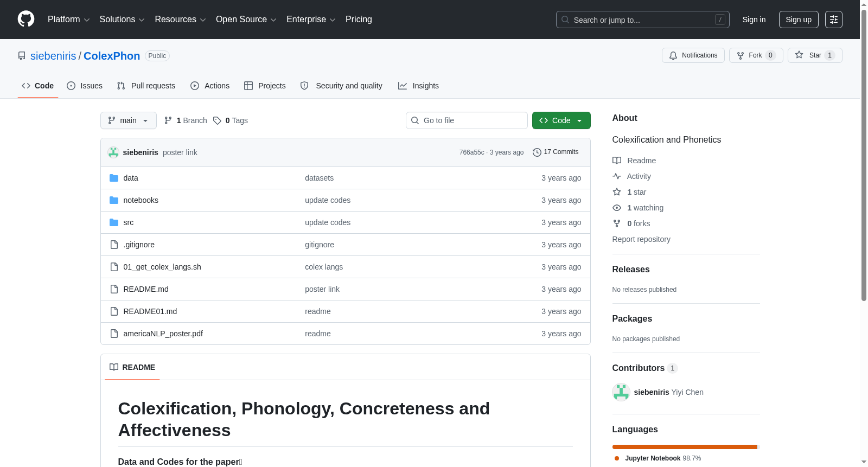Image resolution: width=868 pixels, height=467 pixels.
Task: Click the README01.md file icon
Action: click(114, 311)
